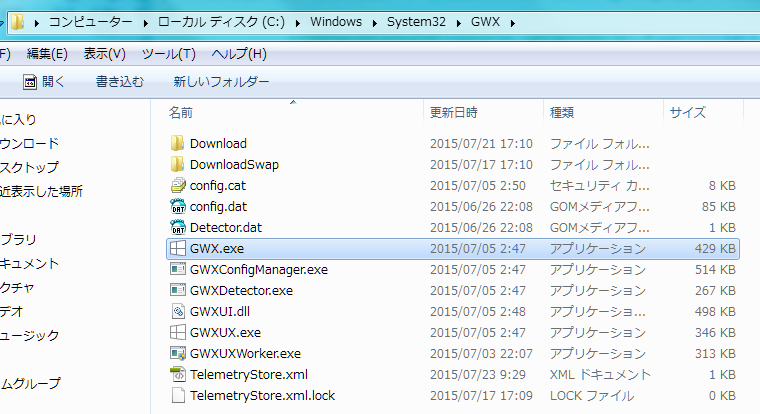Click the config.cat file icon

178,185
